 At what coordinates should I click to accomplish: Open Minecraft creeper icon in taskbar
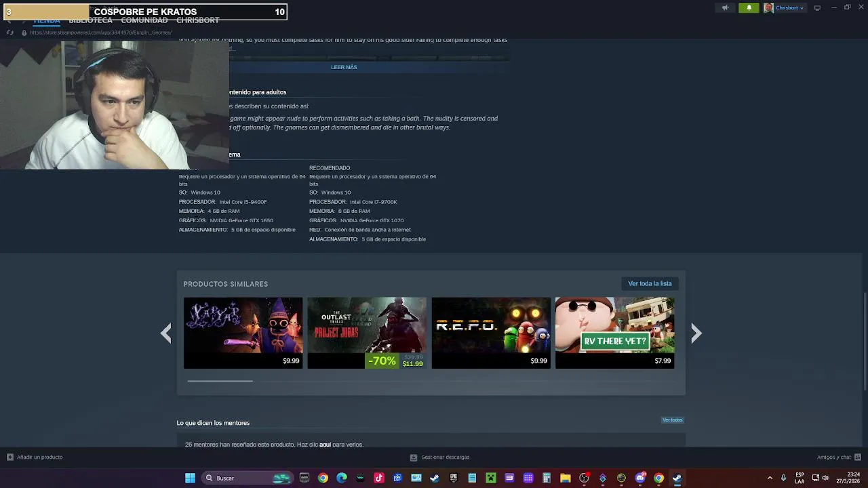[x=490, y=478]
